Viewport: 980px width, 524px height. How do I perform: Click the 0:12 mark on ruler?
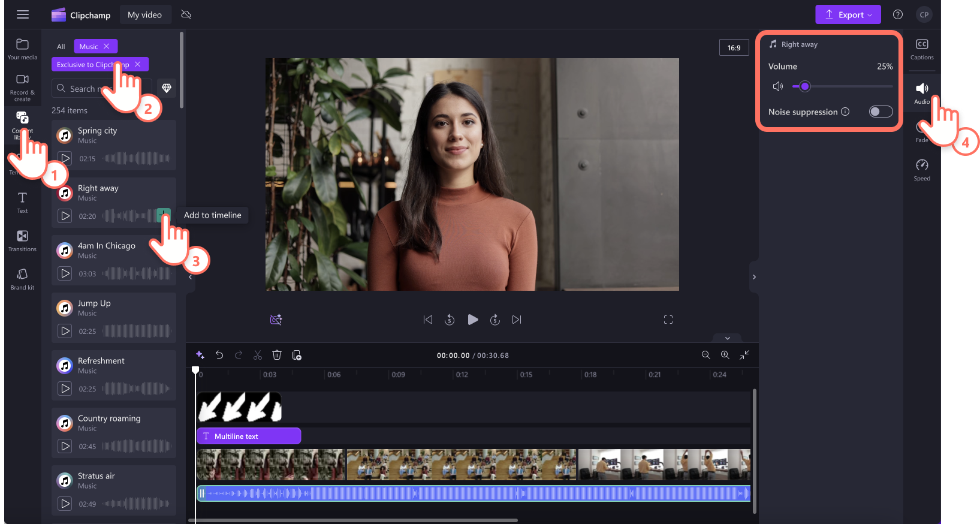tap(462, 375)
